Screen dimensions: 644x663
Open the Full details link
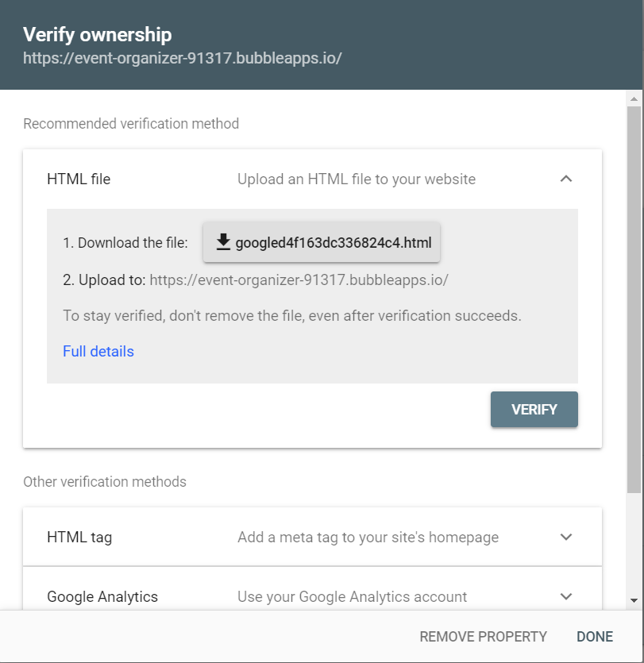coord(98,352)
